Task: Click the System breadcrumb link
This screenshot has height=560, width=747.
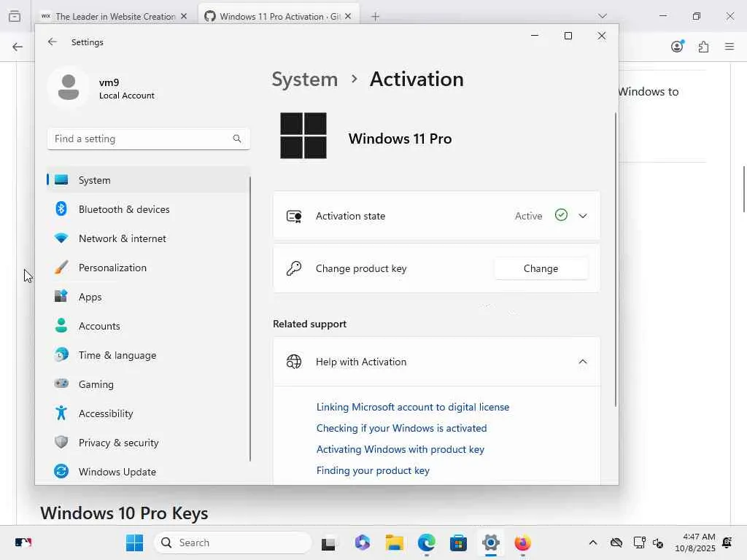Action: click(304, 79)
